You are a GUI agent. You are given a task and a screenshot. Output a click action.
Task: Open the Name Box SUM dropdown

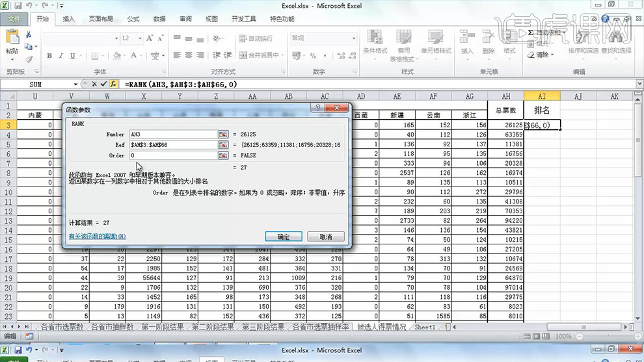coord(75,84)
